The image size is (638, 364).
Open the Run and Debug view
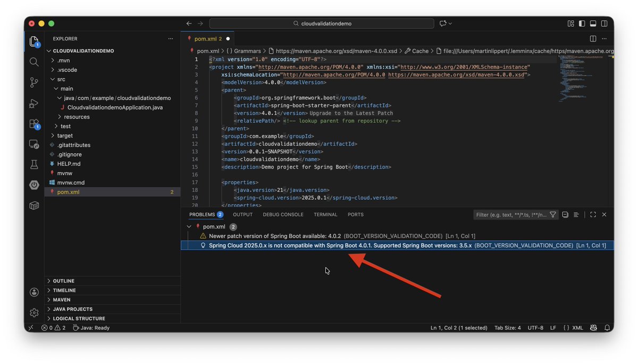pos(34,103)
